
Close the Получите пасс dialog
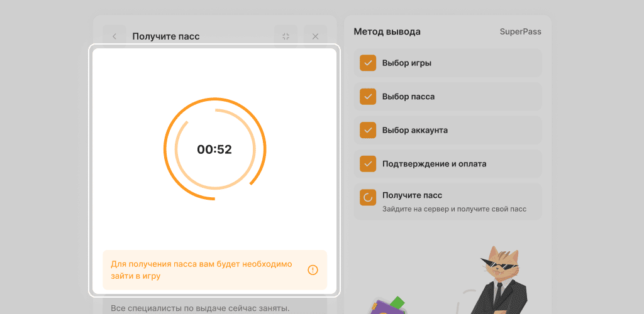pos(316,36)
